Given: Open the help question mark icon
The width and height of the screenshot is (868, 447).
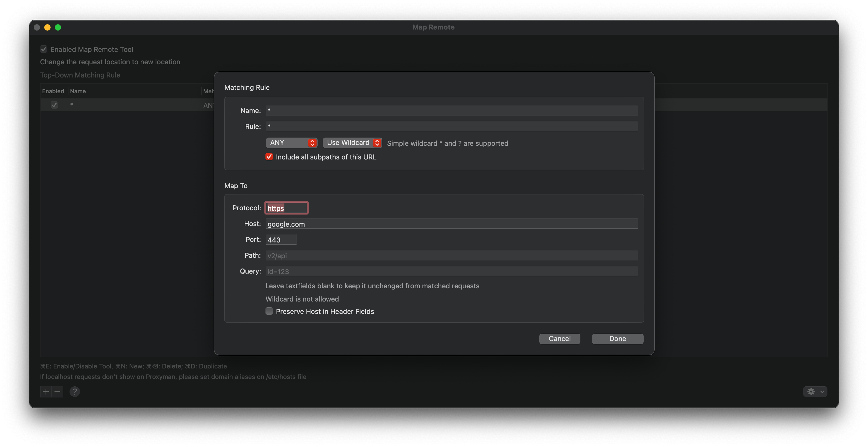Looking at the screenshot, I should point(75,391).
